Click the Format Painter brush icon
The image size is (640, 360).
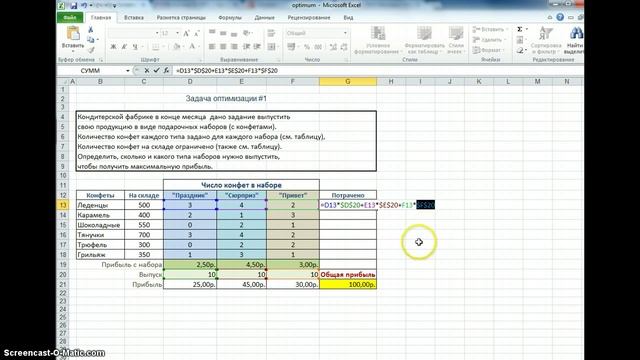pos(91,49)
